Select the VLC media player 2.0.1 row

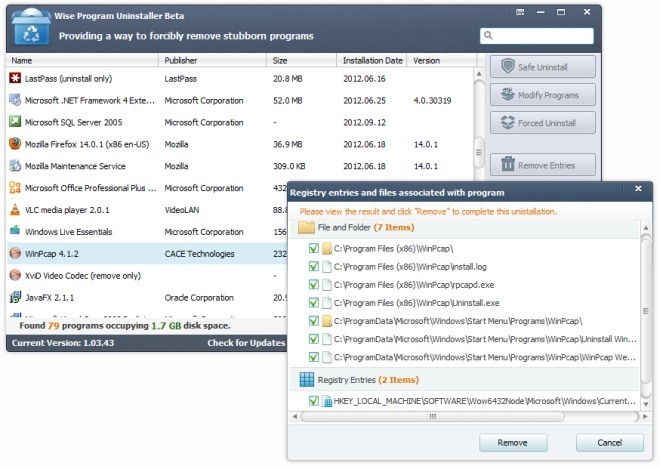pos(147,210)
